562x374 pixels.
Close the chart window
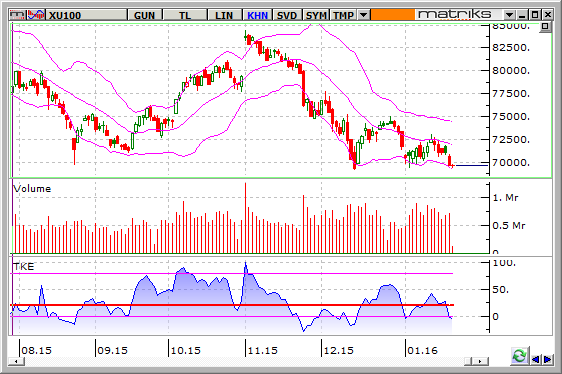coord(548,15)
